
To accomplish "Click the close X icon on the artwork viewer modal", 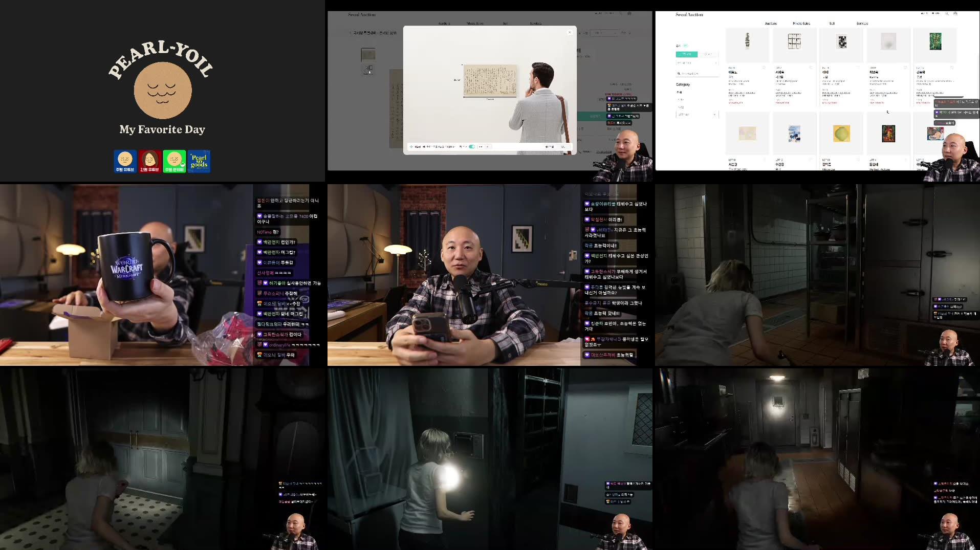I will point(570,32).
